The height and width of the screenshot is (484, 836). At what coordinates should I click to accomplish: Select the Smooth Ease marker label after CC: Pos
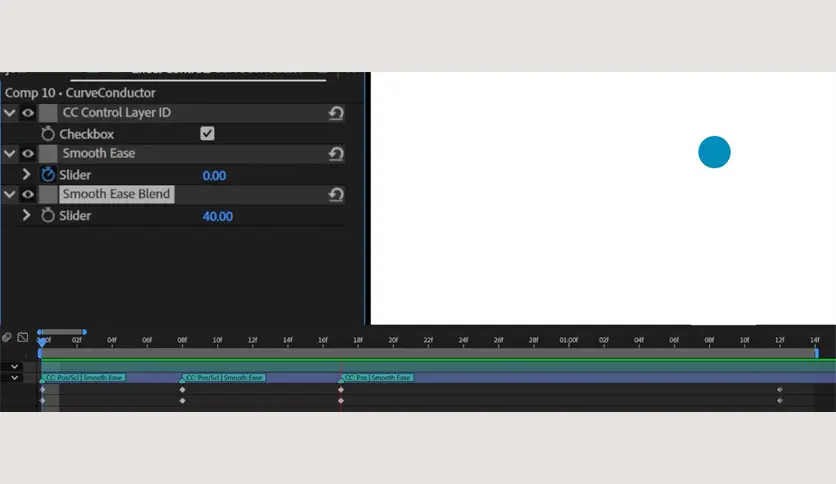[x=391, y=377]
